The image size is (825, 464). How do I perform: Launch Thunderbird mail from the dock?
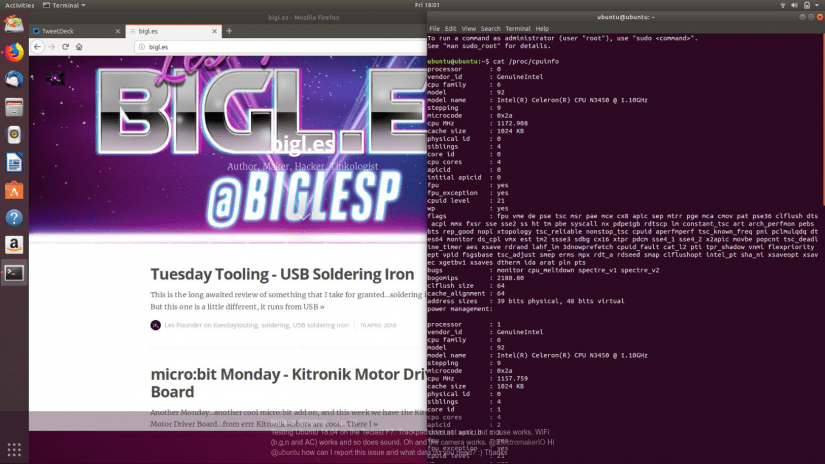click(14, 80)
